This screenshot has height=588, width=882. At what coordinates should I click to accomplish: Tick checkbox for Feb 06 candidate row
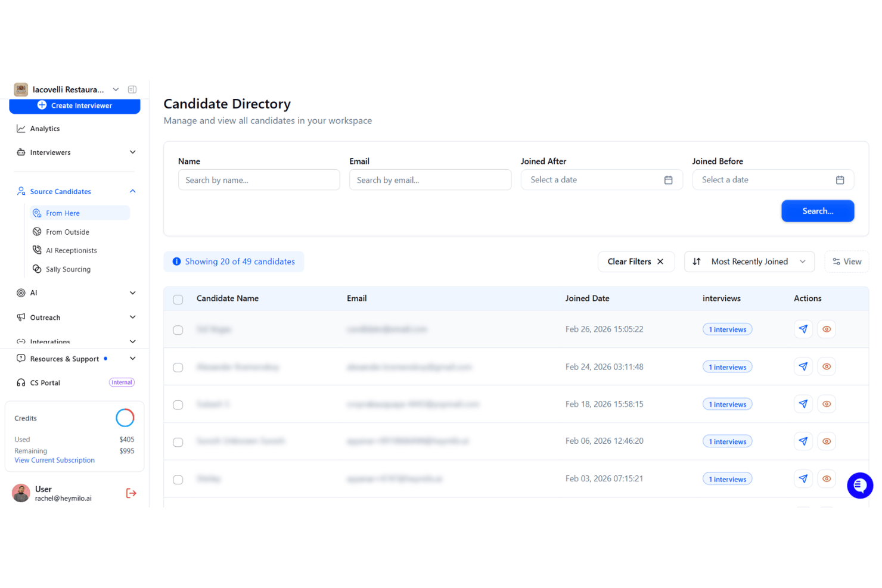(178, 442)
